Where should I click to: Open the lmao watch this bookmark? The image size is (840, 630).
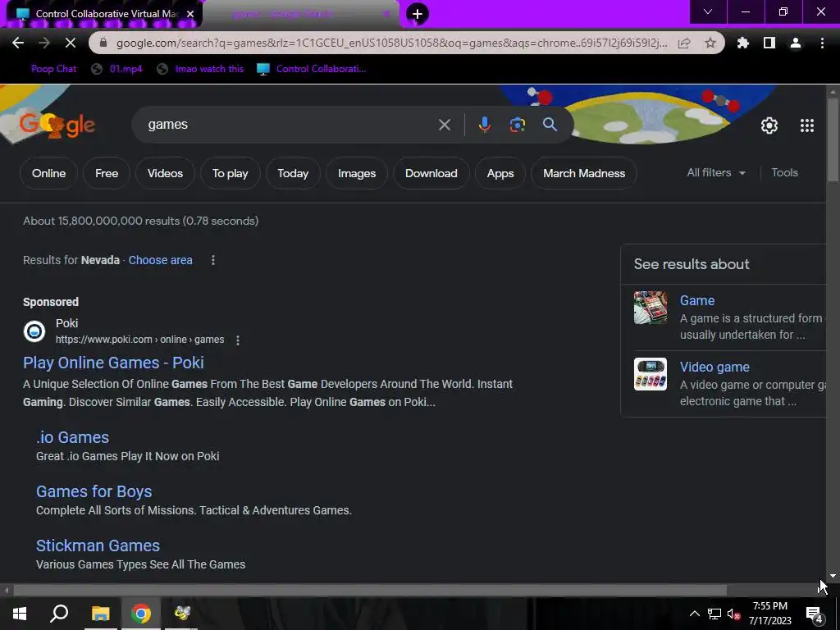pyautogui.click(x=200, y=69)
